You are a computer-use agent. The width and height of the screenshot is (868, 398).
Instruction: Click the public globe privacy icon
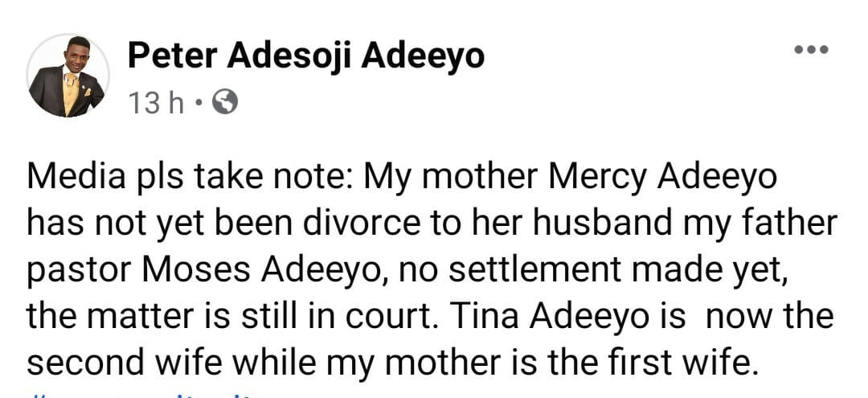(x=227, y=102)
